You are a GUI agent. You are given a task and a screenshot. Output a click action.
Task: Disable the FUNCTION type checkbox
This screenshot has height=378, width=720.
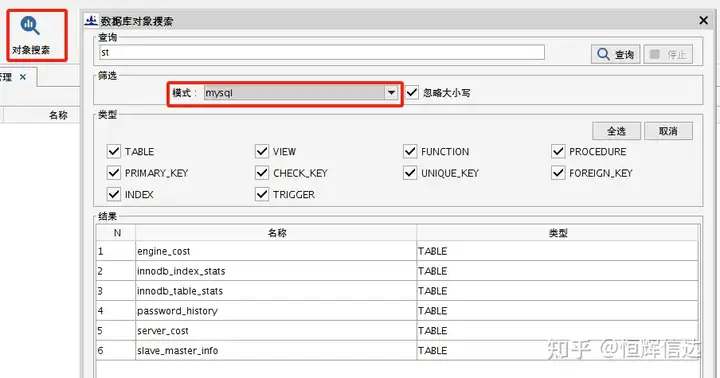410,151
